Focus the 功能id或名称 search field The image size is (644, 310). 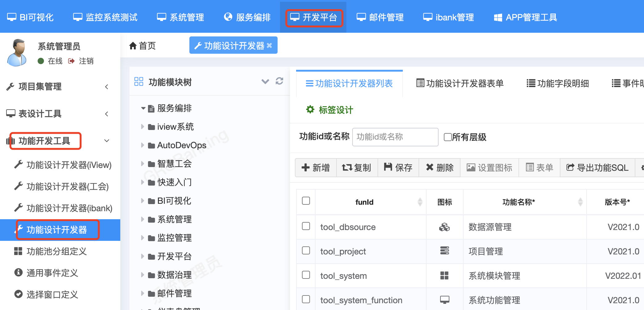point(395,137)
